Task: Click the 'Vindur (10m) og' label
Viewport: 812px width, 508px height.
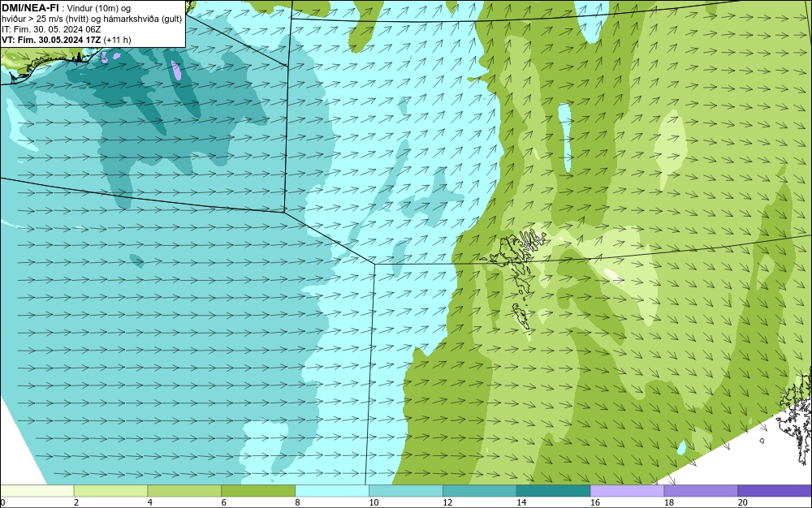Action: (99, 8)
